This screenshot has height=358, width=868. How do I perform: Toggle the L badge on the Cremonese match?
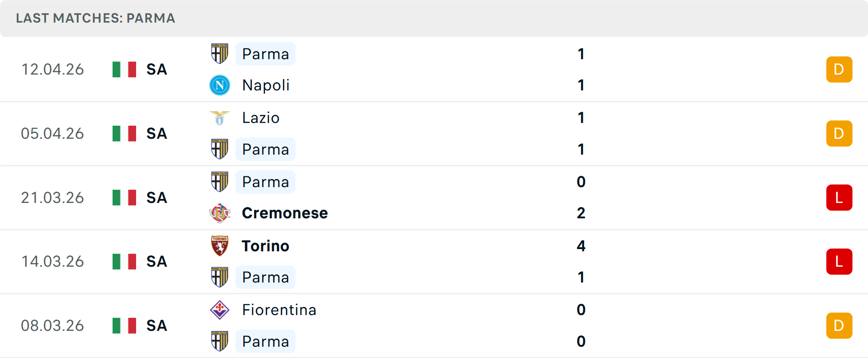click(839, 198)
